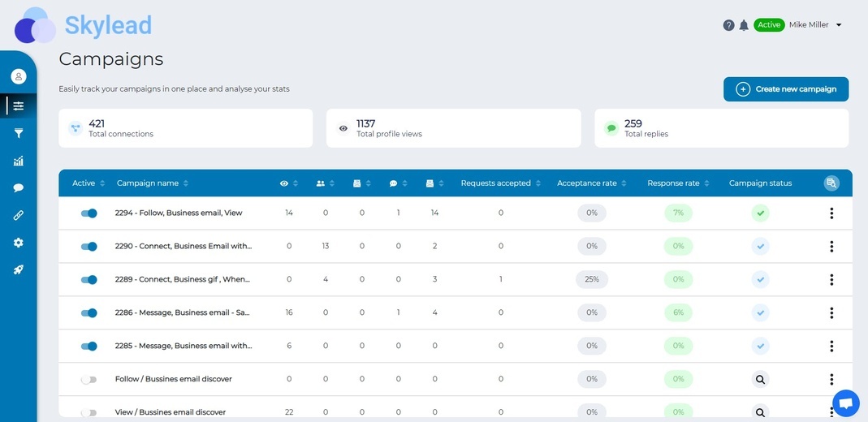Screen dimensions: 868x422
Task: Disable the 2294 - Follow campaign toggle
Action: coord(89,213)
